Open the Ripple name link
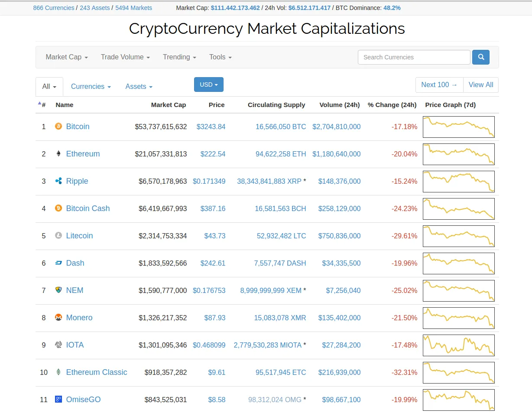 [x=77, y=181]
